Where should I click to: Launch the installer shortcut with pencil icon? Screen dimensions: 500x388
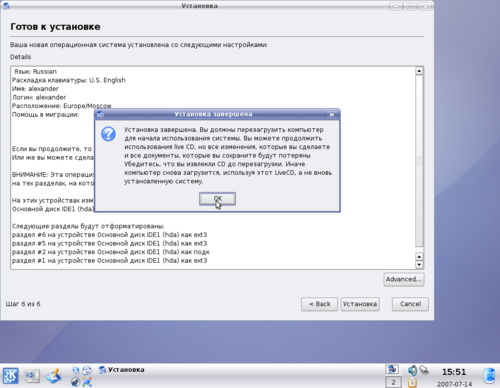53,376
